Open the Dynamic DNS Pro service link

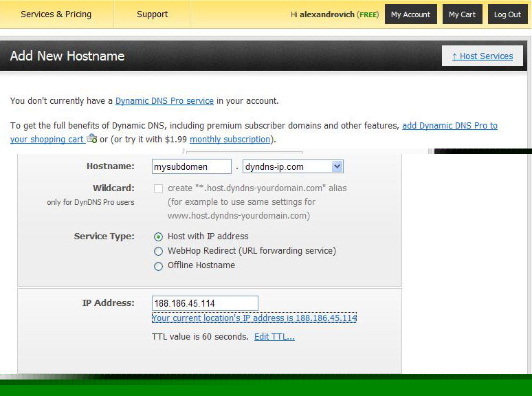click(164, 101)
